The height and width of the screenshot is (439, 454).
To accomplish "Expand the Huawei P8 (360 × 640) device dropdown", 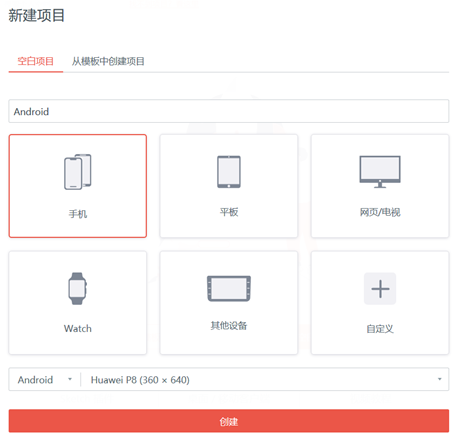I will point(265,380).
